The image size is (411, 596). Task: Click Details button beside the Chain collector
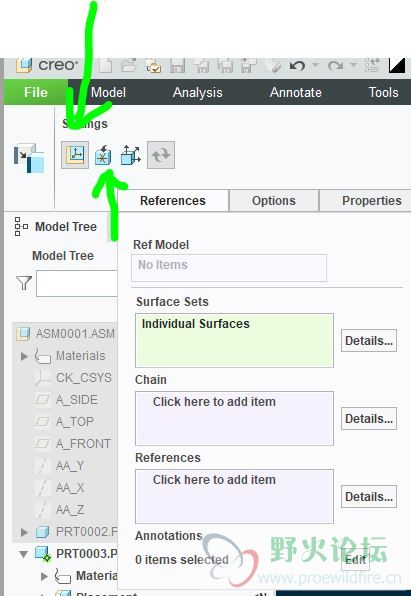(x=369, y=418)
